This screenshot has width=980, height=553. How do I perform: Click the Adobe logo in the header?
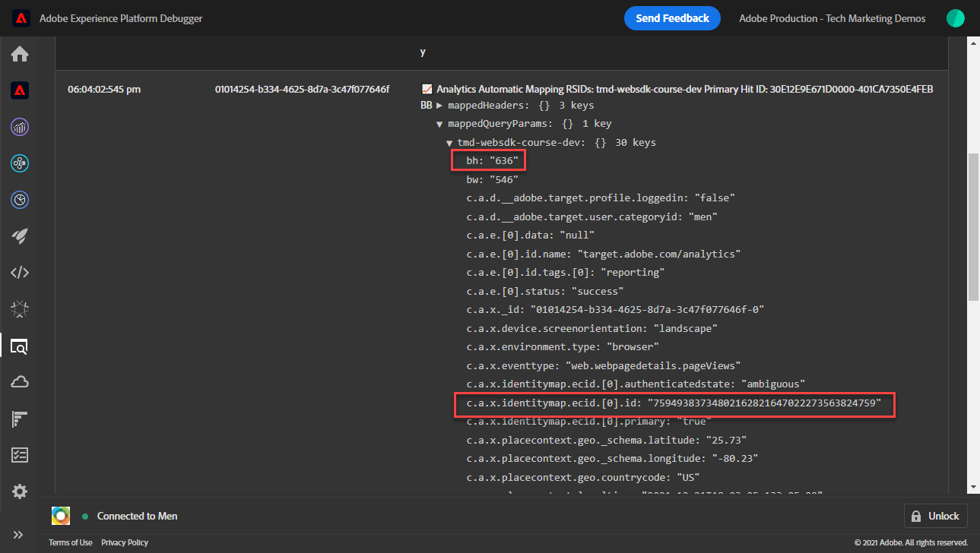tap(21, 18)
